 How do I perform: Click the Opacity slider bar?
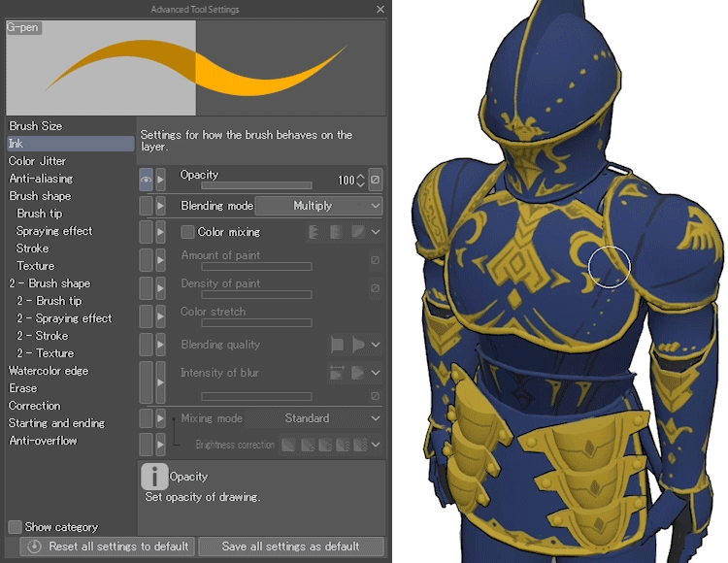point(256,184)
